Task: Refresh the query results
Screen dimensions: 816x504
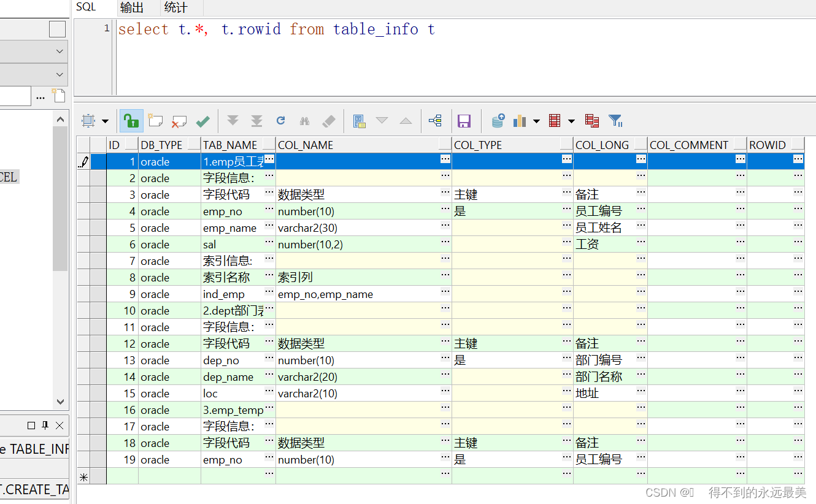Action: [281, 121]
